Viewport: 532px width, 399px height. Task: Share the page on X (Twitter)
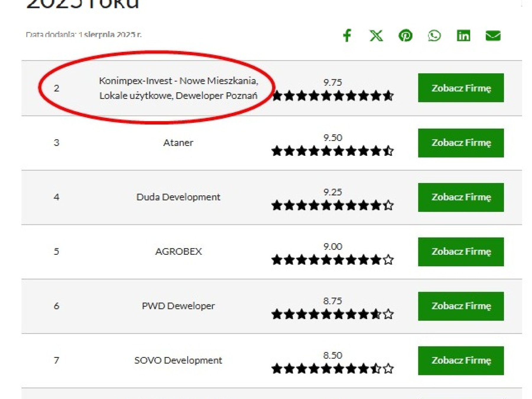click(x=376, y=35)
